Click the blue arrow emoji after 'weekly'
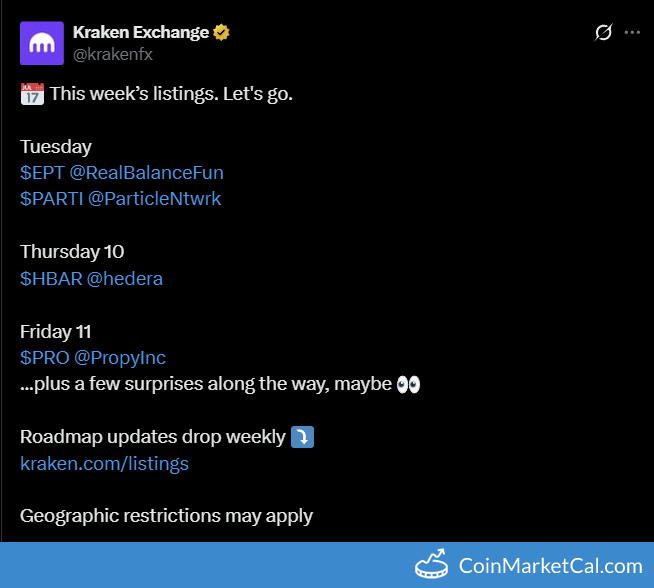 pos(302,438)
